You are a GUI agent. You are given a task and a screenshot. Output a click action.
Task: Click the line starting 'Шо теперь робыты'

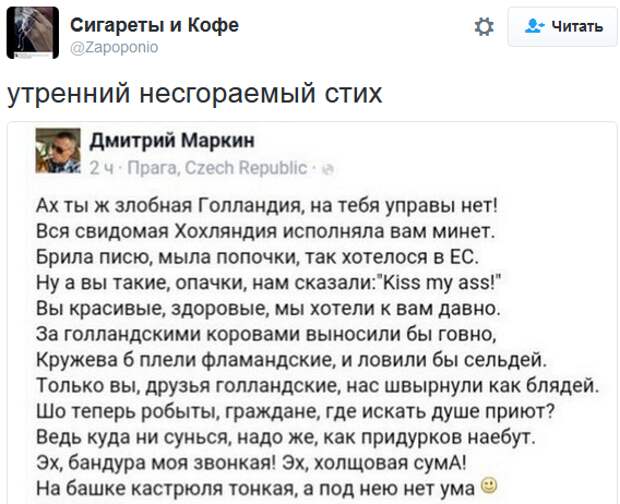pyautogui.click(x=295, y=411)
